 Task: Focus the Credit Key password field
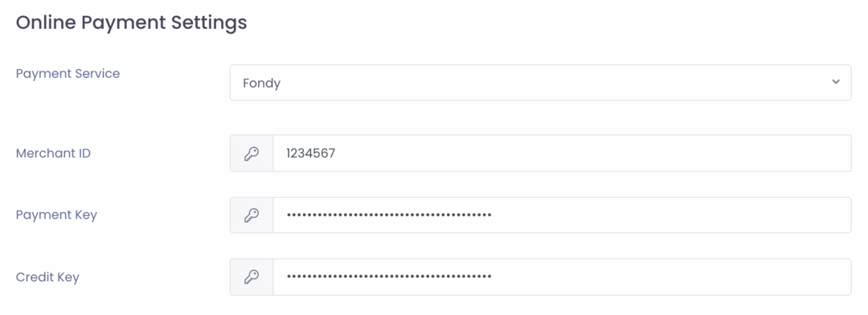pyautogui.click(x=562, y=276)
